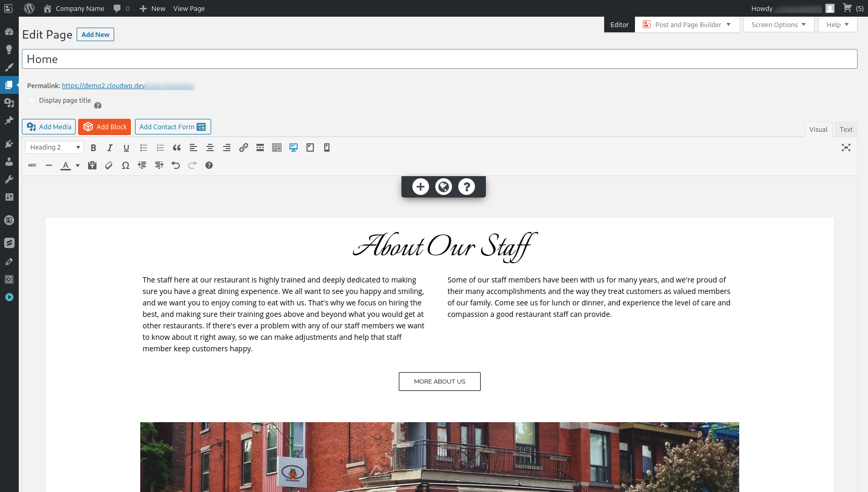Screen dimensions: 868x492
Task: Toggle mobile preview in the editor toolbar
Action: 327,147
